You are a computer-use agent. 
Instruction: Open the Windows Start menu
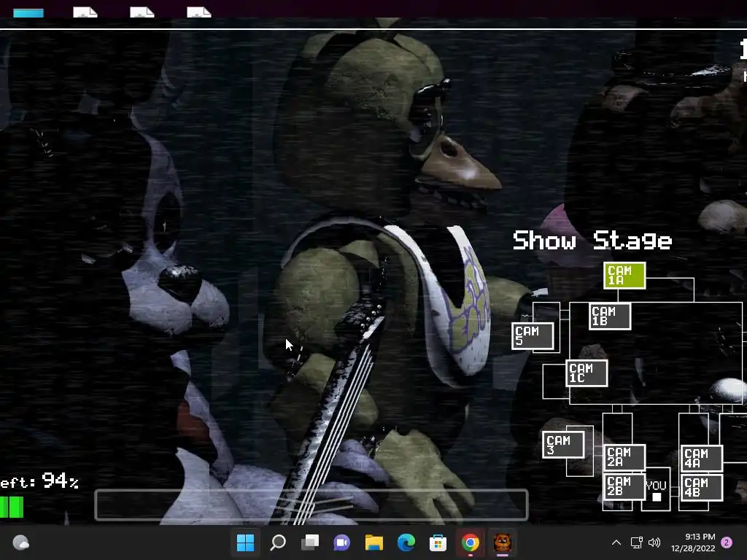tap(245, 542)
